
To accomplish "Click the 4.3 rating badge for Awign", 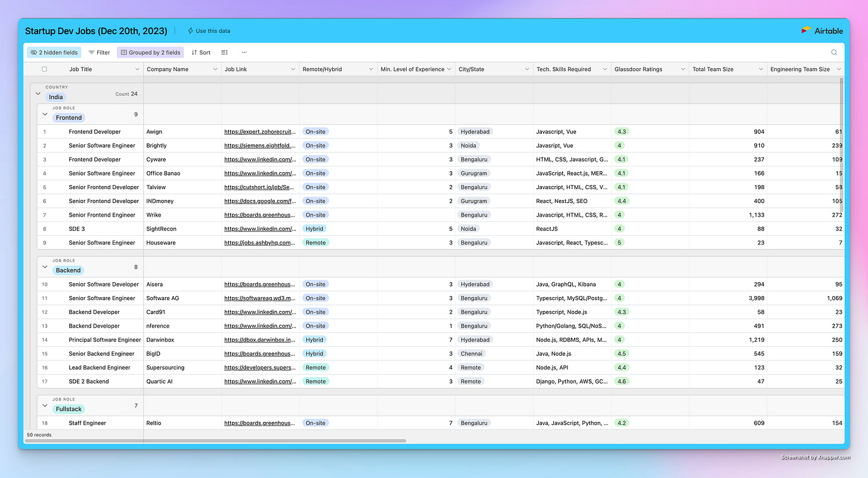I will [x=622, y=132].
